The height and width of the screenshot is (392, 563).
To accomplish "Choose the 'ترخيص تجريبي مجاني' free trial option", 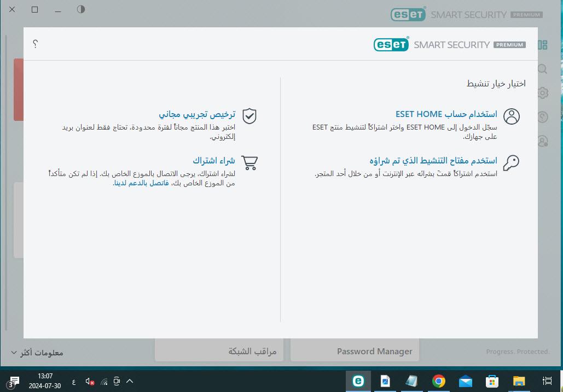I will [197, 114].
